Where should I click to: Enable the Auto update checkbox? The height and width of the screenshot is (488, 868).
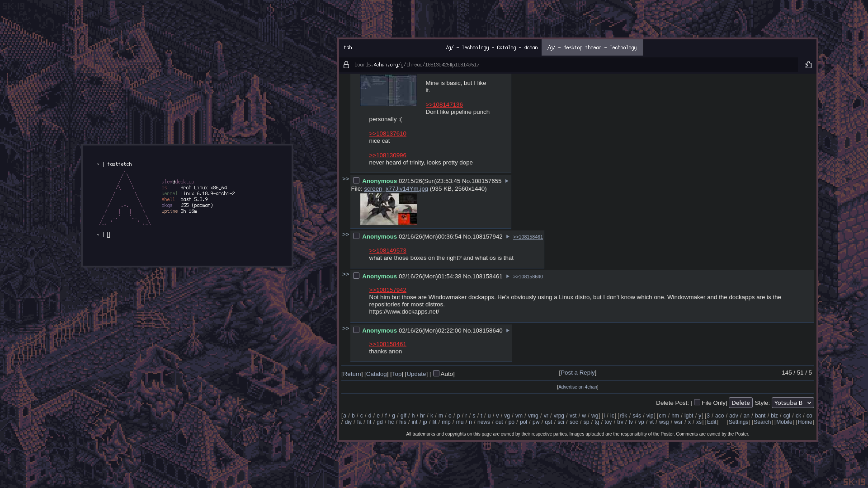coord(436,373)
